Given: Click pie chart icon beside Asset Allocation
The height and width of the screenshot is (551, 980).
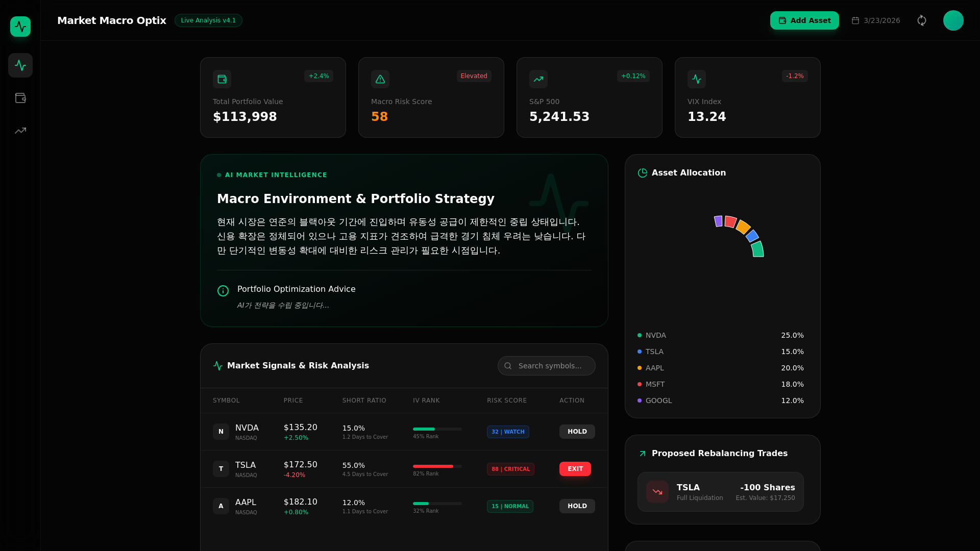Looking at the screenshot, I should 643,173.
